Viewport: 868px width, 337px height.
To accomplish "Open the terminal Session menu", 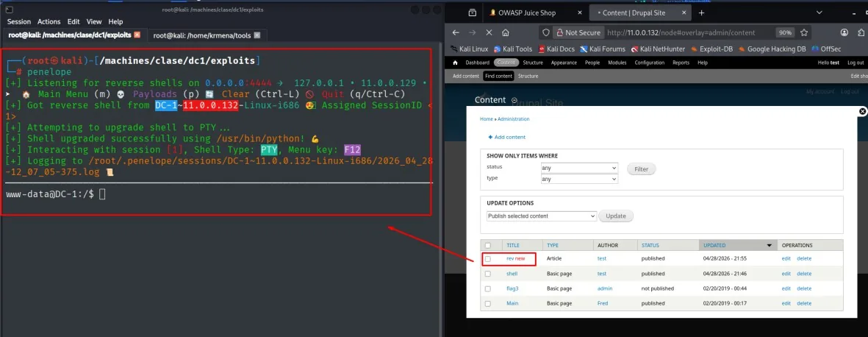I will point(19,21).
